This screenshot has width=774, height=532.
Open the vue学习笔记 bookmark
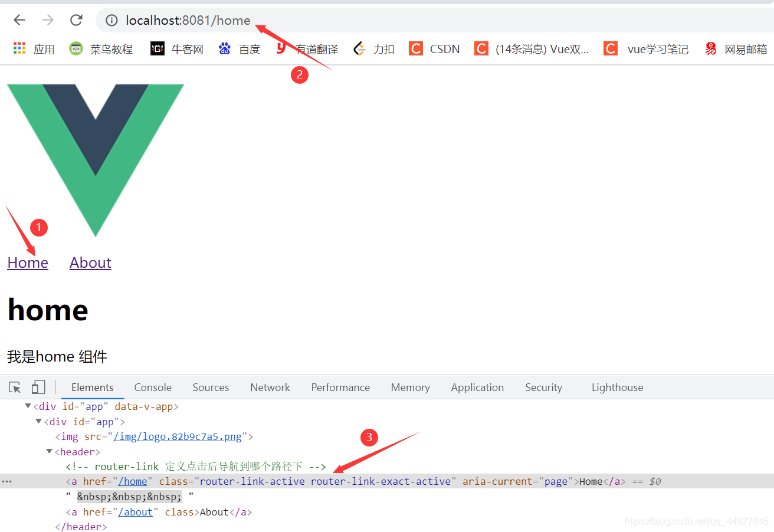coord(646,49)
